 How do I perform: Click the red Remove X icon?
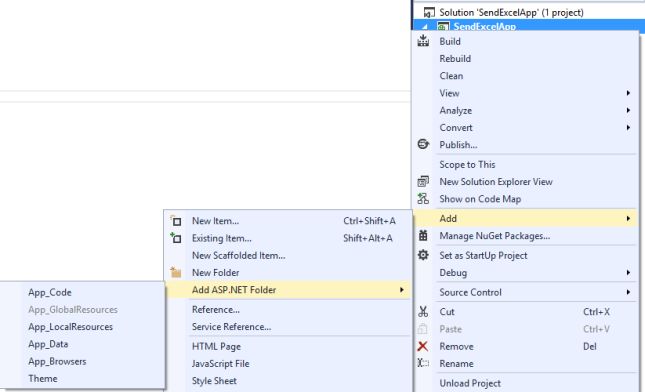422,346
